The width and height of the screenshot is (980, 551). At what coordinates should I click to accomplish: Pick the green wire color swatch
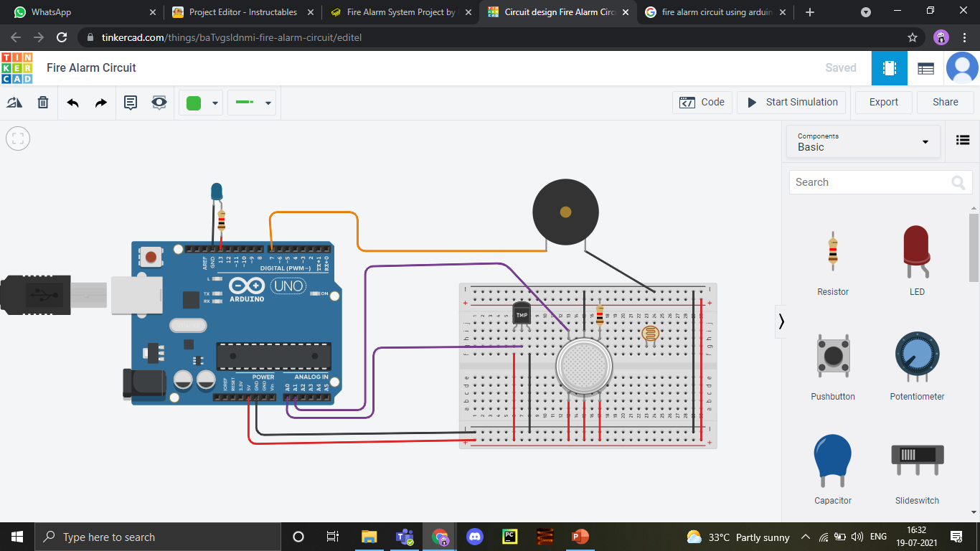194,103
